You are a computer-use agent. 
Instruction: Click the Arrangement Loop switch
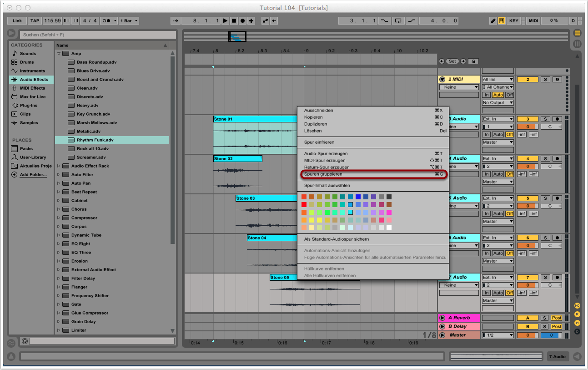click(x=398, y=21)
